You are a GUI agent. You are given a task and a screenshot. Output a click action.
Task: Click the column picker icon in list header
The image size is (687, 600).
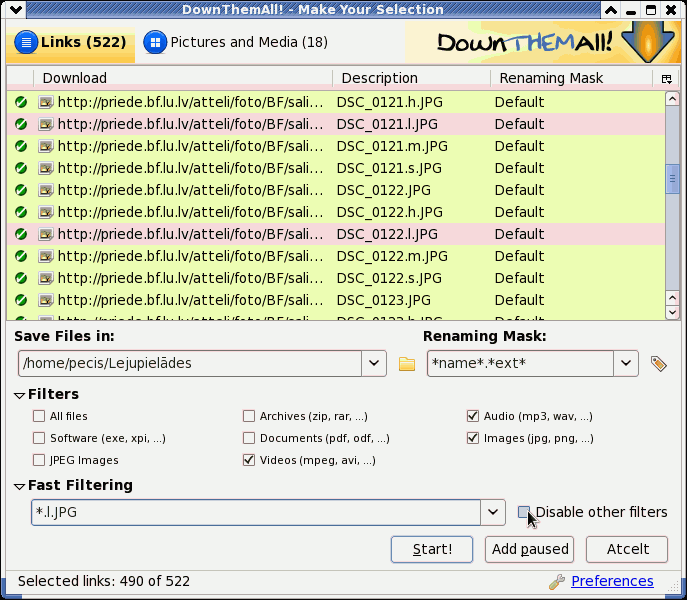click(x=666, y=78)
